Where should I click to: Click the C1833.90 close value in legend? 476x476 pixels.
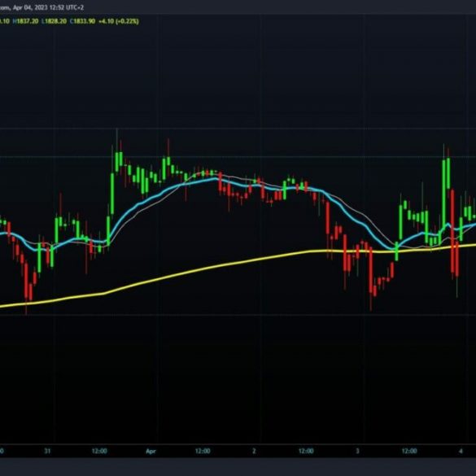(82, 21)
